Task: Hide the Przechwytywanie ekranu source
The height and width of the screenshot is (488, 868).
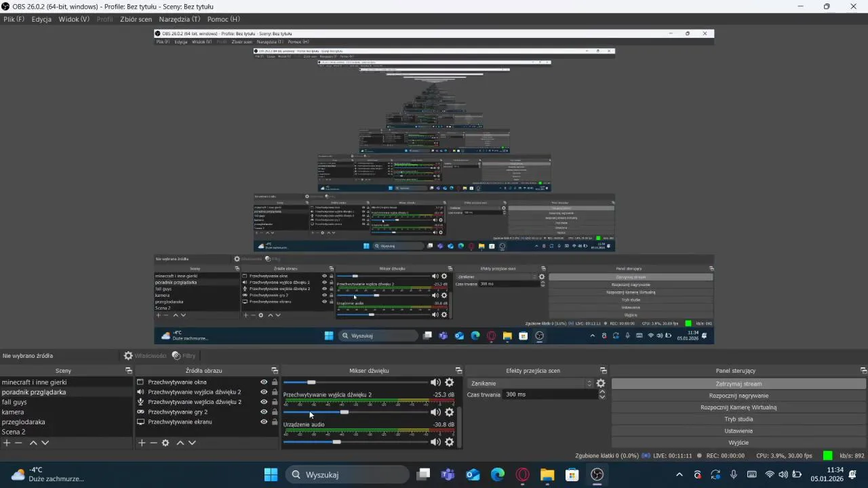Action: (x=264, y=422)
